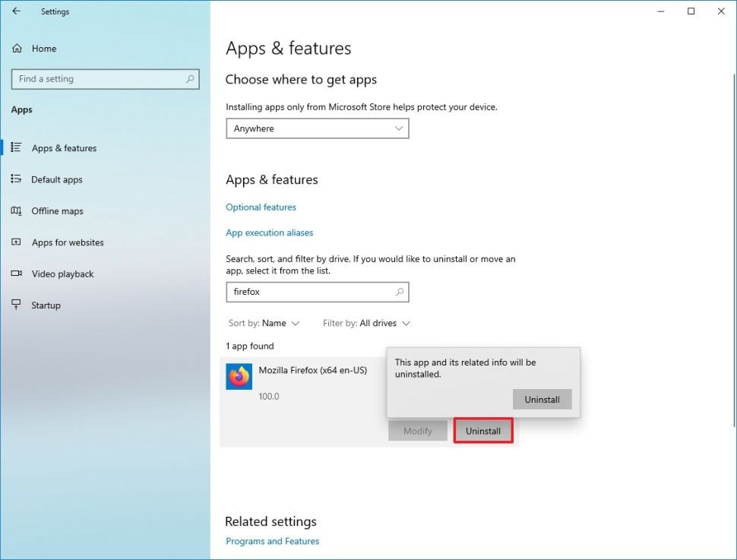
Task: Open the Apps & features sidebar item
Action: tap(64, 147)
